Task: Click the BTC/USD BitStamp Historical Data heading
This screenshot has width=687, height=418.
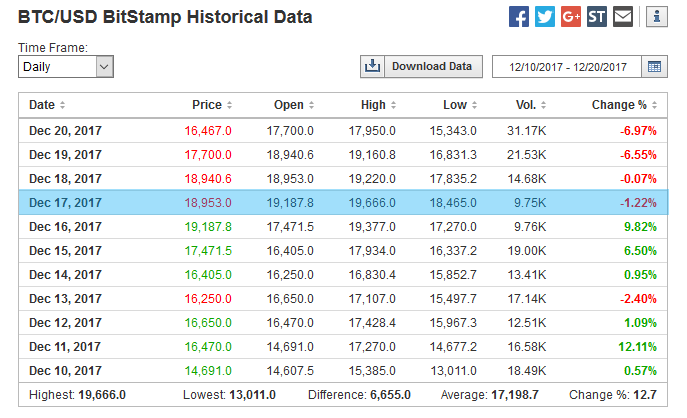Action: pos(165,17)
